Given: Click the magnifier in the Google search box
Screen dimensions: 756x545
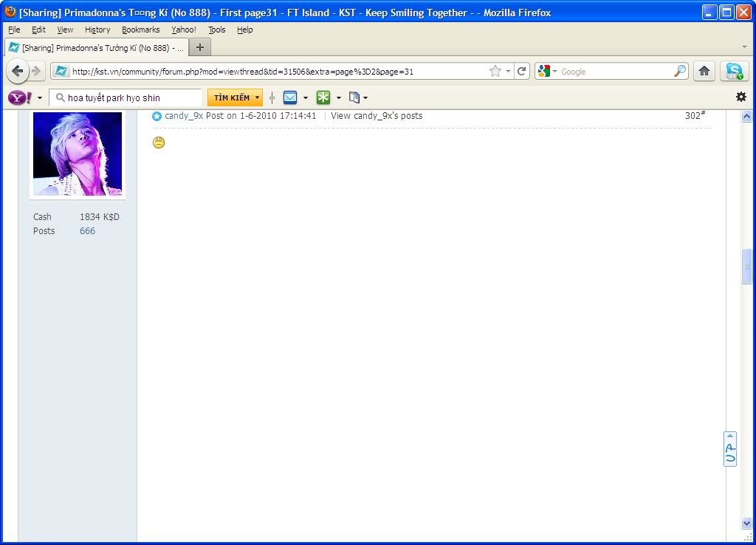Looking at the screenshot, I should [x=680, y=72].
